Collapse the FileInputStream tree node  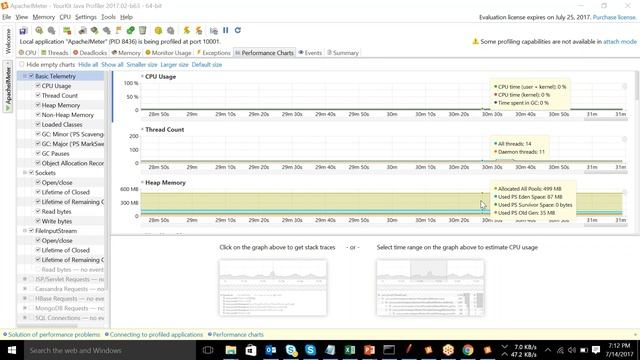click(x=25, y=231)
